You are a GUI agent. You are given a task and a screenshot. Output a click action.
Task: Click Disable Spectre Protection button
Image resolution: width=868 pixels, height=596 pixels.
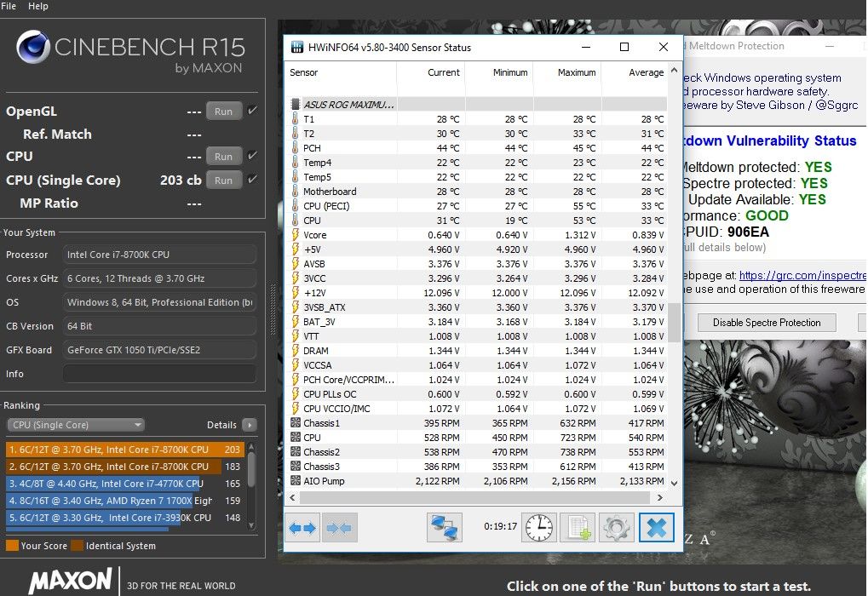click(767, 323)
